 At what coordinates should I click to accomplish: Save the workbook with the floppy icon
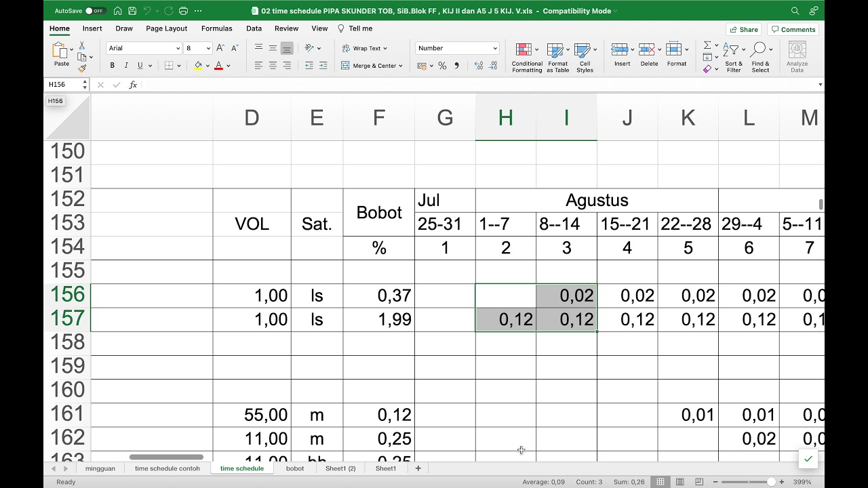pos(132,11)
